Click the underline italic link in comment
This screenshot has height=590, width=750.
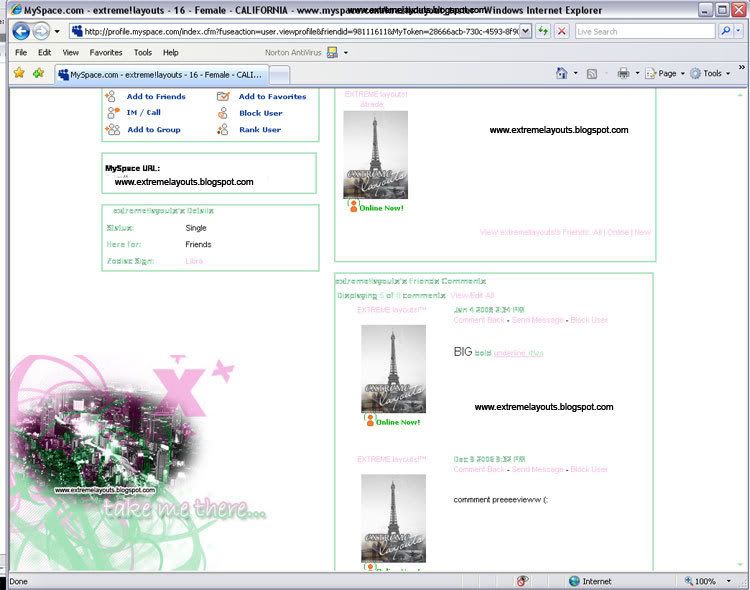click(518, 353)
